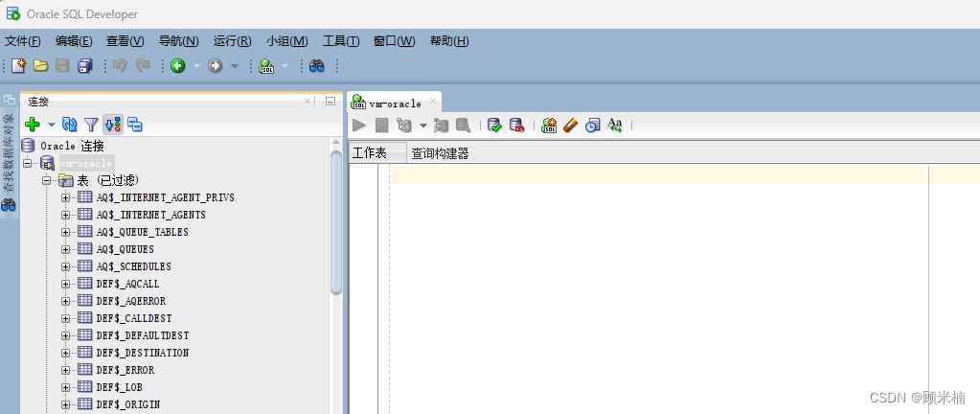This screenshot has width=980, height=414.
Task: Click the connections tree scrollbar thumb
Action: [336, 222]
